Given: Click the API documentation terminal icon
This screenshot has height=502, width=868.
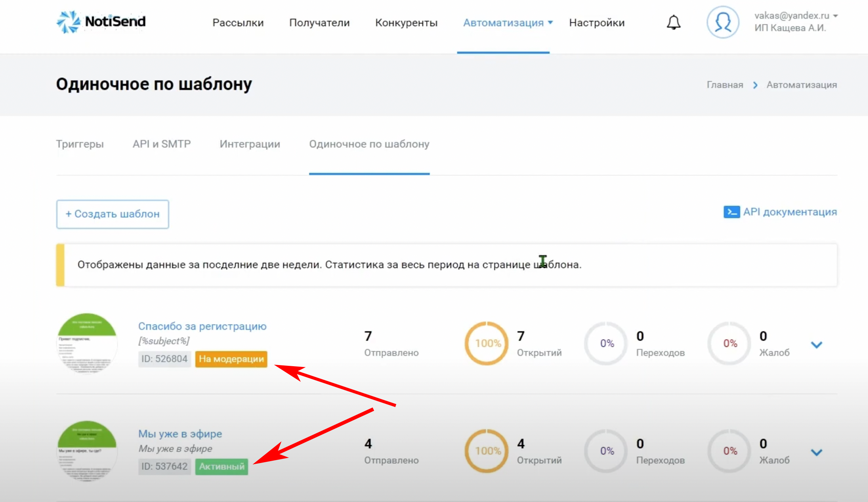Looking at the screenshot, I should pos(731,212).
